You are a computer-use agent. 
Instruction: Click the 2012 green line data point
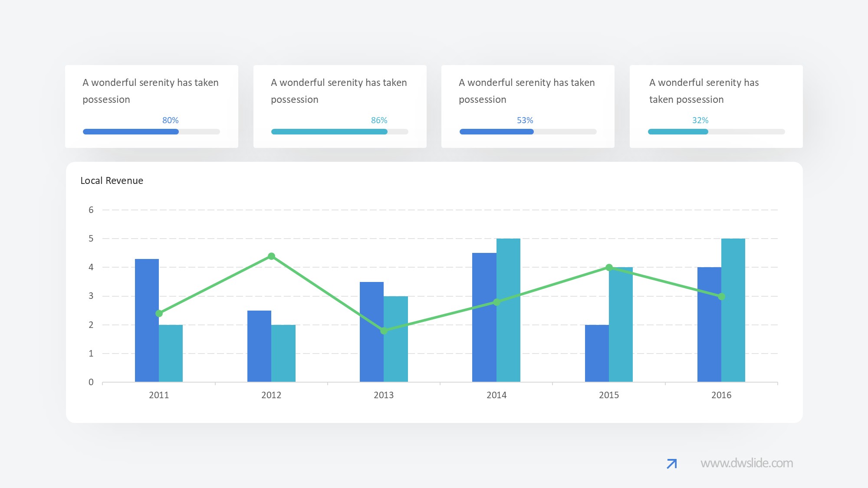pyautogui.click(x=271, y=256)
